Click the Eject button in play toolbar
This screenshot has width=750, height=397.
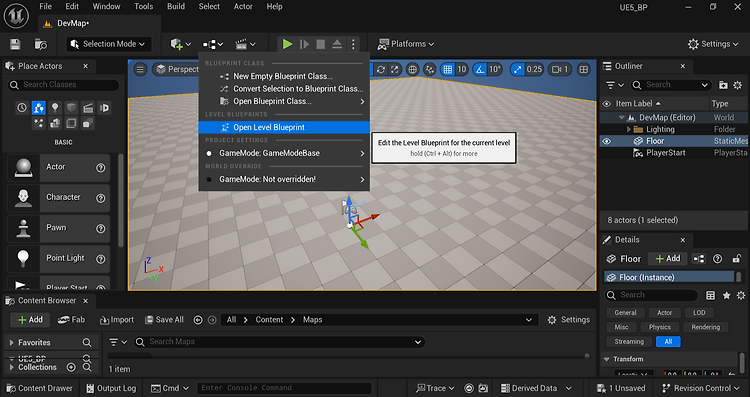(337, 44)
